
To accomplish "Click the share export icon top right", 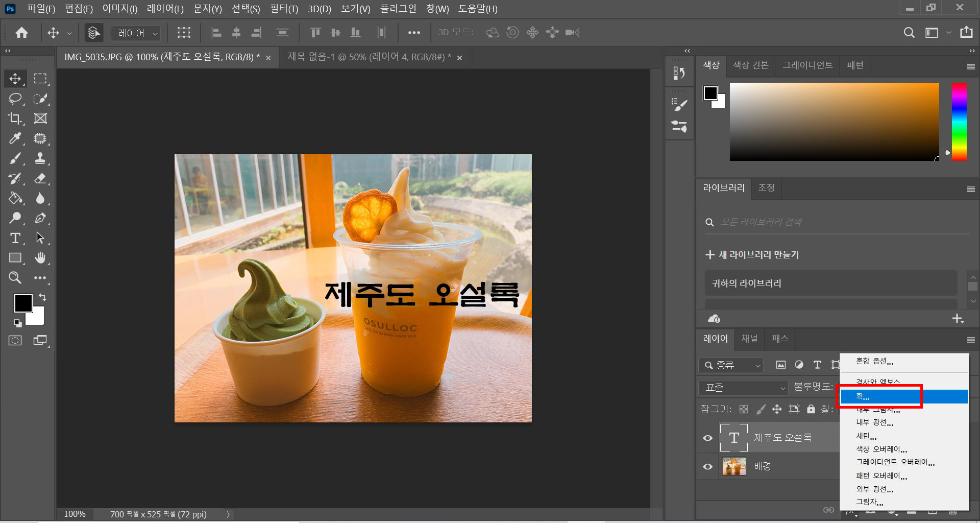I will click(966, 32).
